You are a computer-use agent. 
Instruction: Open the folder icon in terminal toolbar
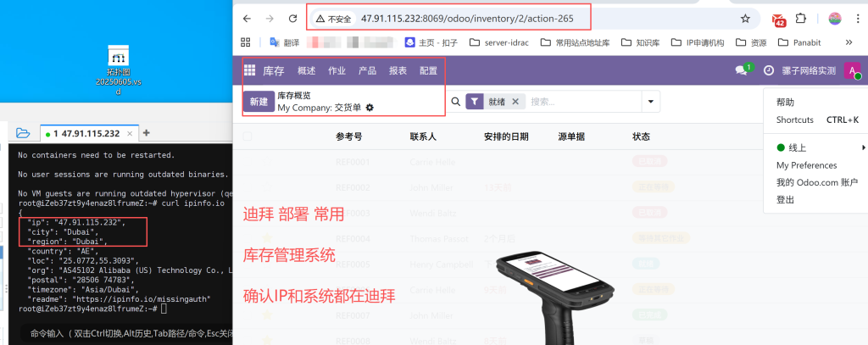pyautogui.click(x=23, y=133)
